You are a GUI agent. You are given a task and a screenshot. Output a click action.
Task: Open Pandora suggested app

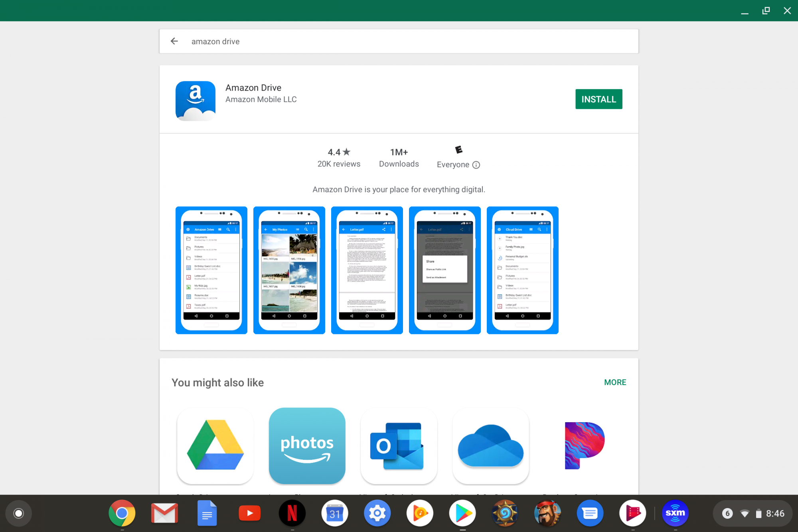584,446
